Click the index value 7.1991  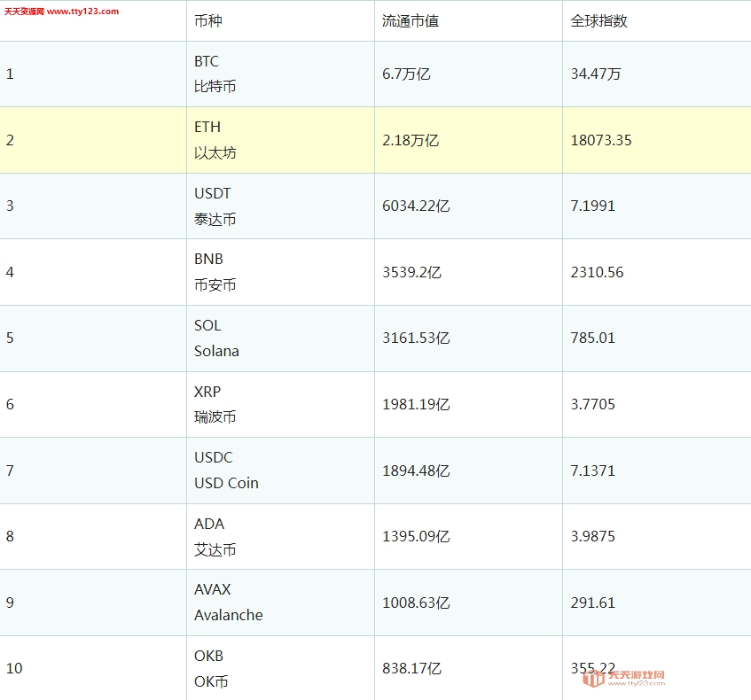592,206
